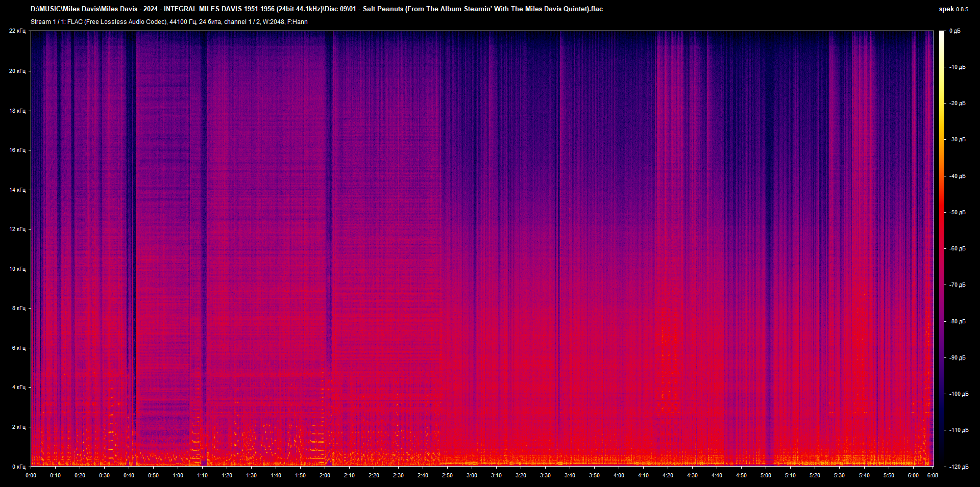Click the '8 кГц' frequency axis label
980x487 pixels.
pyautogui.click(x=18, y=308)
